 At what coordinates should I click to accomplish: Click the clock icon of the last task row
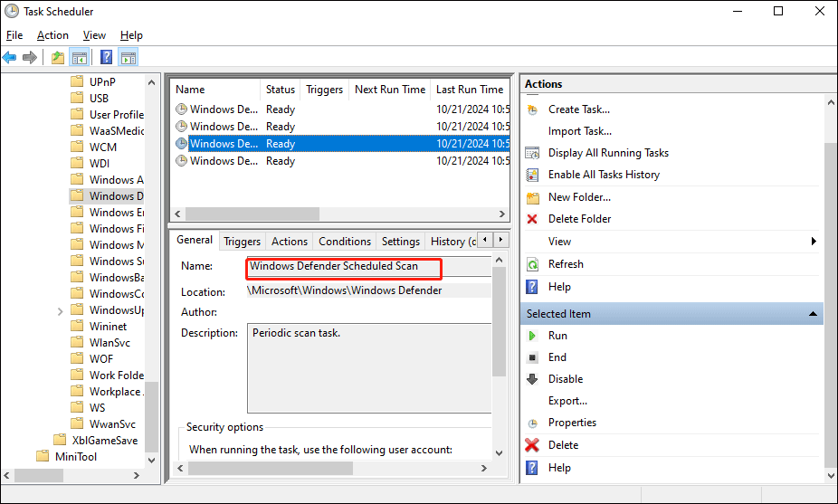[182, 160]
